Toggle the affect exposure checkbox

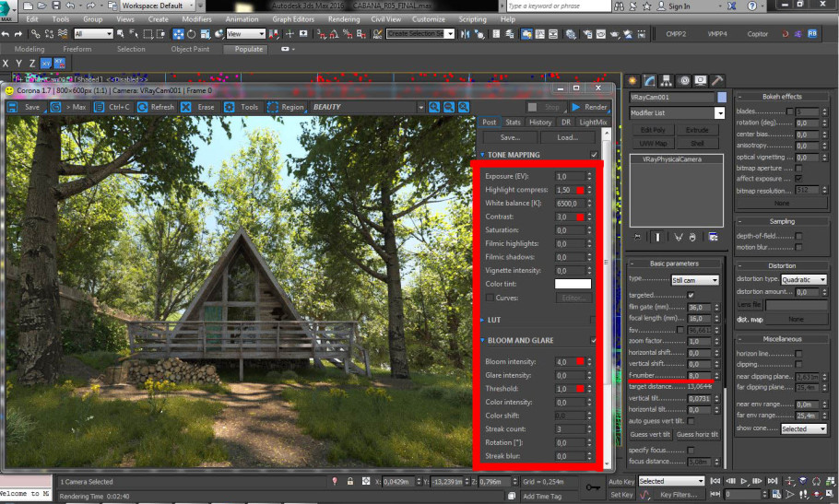coord(798,179)
